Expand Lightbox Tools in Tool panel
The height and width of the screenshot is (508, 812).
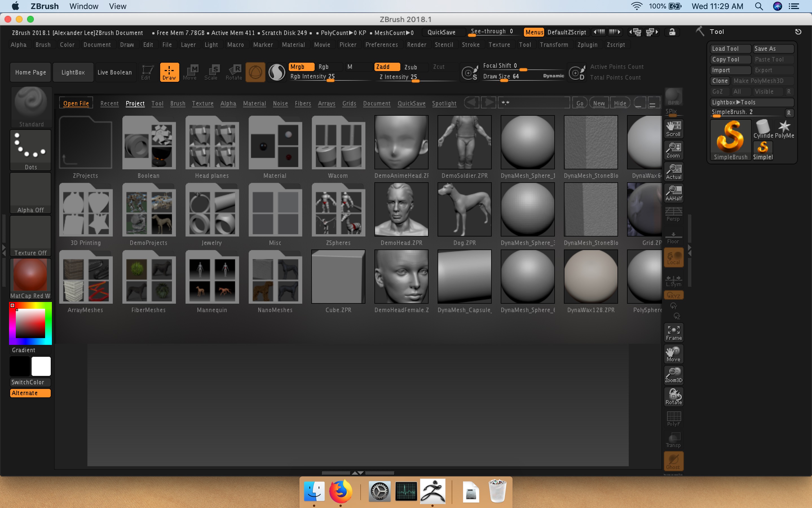752,102
